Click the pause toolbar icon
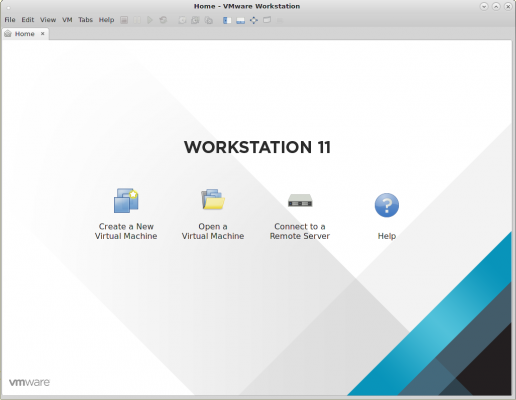The height and width of the screenshot is (400, 516). click(x=137, y=20)
